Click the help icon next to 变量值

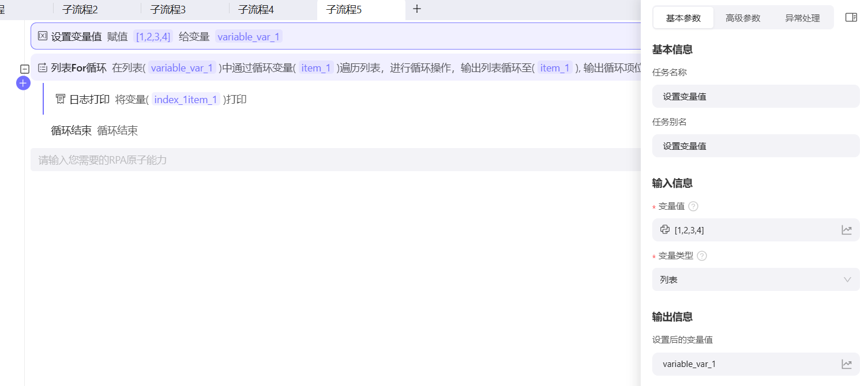pyautogui.click(x=693, y=206)
